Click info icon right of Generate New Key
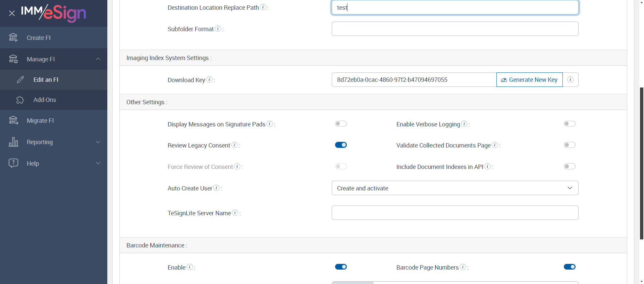Viewport: 644px width, 284px height. 570,80
